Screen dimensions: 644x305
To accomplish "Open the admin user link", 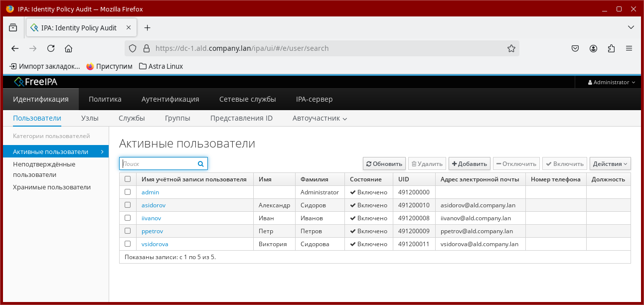I will click(150, 192).
